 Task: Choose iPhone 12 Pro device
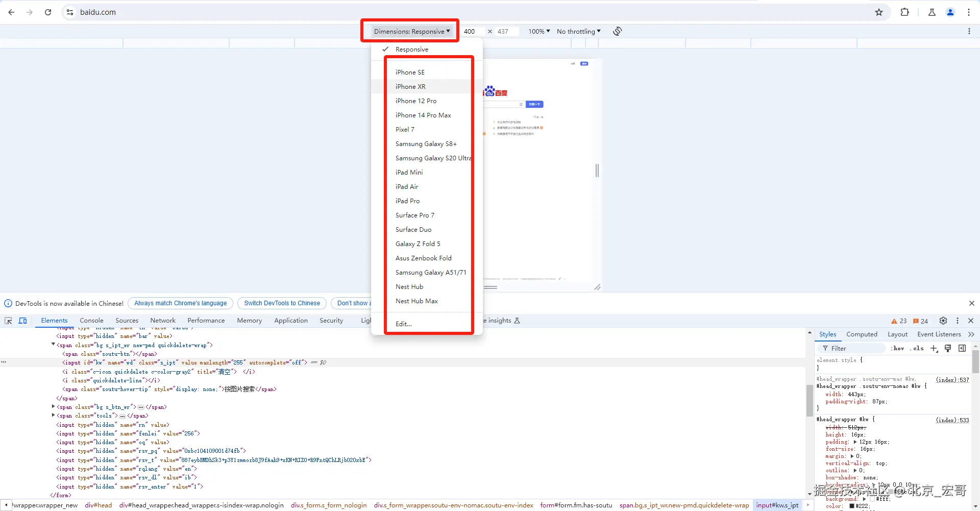click(x=428, y=101)
